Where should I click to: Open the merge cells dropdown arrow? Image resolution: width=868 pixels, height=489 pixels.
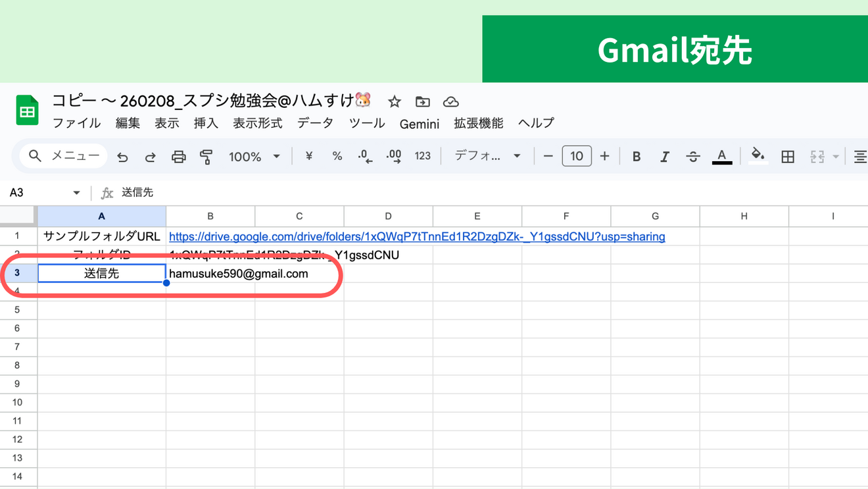click(x=836, y=157)
